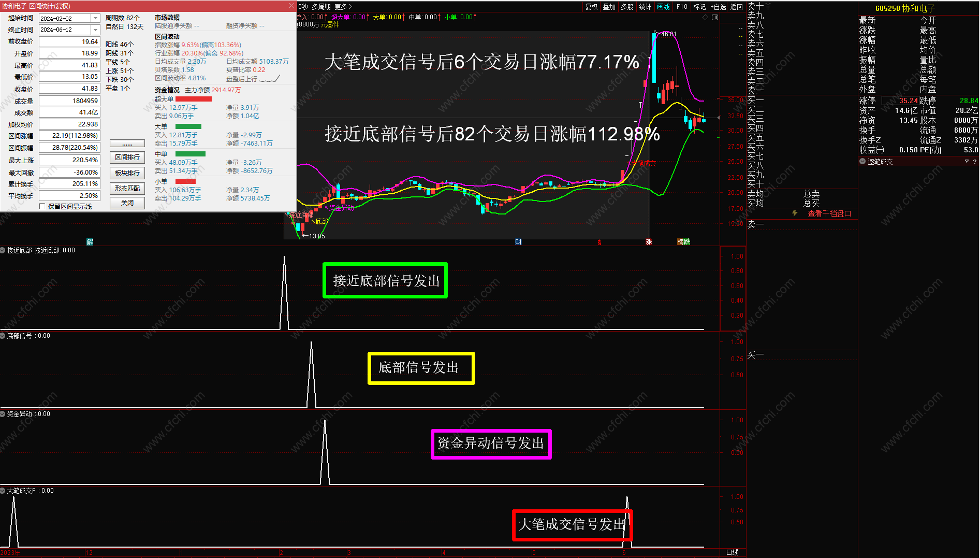Click the 13.05 low price label on chart
Viewport: 980px width, 558px height.
click(x=317, y=236)
